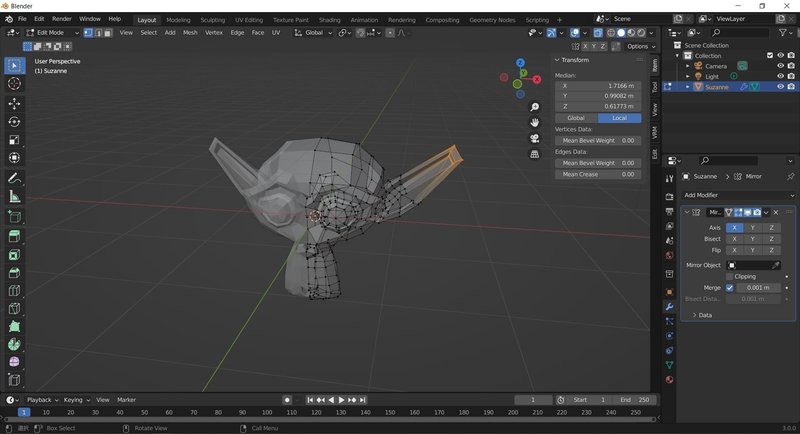Open the File menu

click(x=22, y=19)
